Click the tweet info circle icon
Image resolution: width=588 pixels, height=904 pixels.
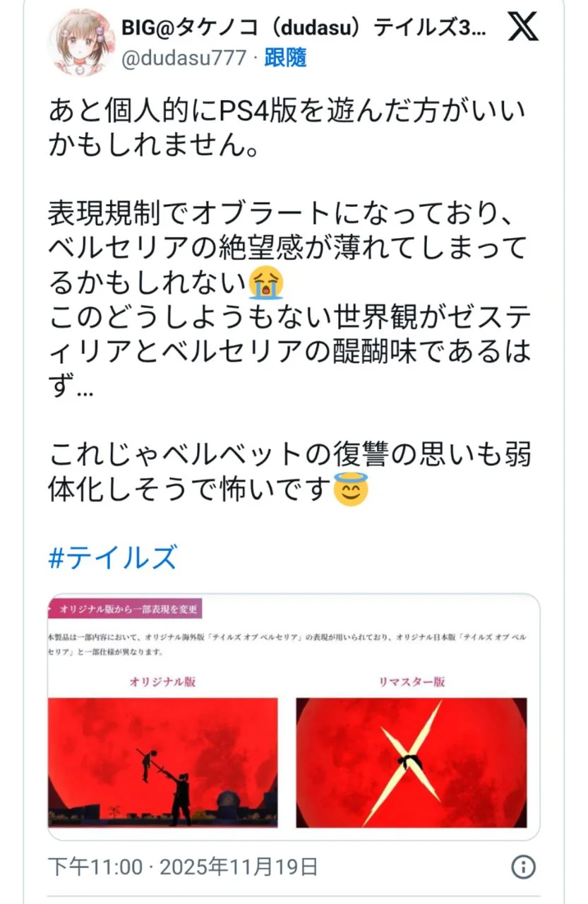tap(523, 867)
